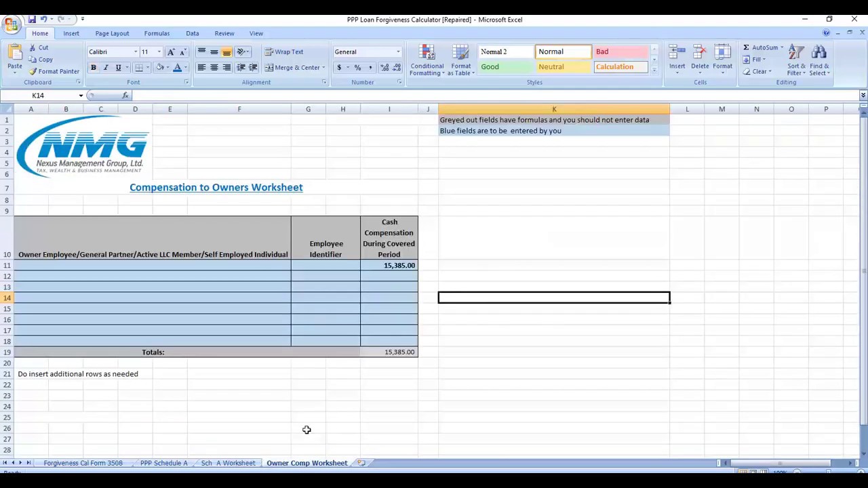Viewport: 868px width, 488px height.
Task: Apply cell borders
Action: pos(139,68)
